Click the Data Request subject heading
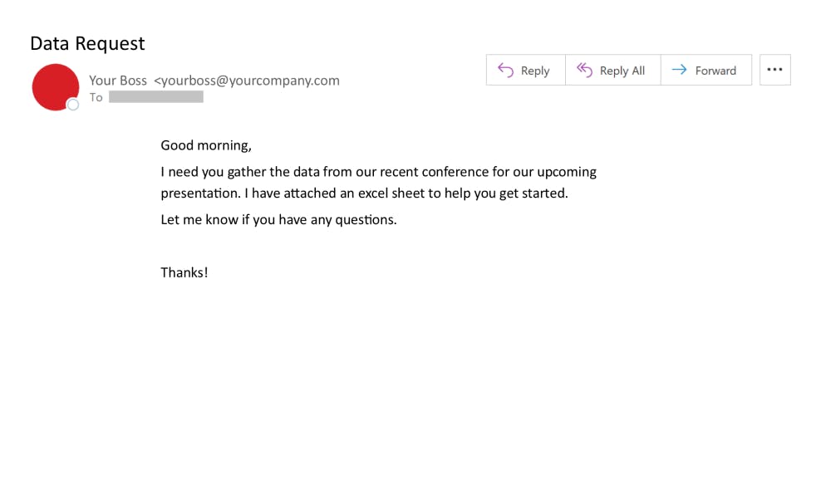The image size is (831, 504). tap(87, 43)
